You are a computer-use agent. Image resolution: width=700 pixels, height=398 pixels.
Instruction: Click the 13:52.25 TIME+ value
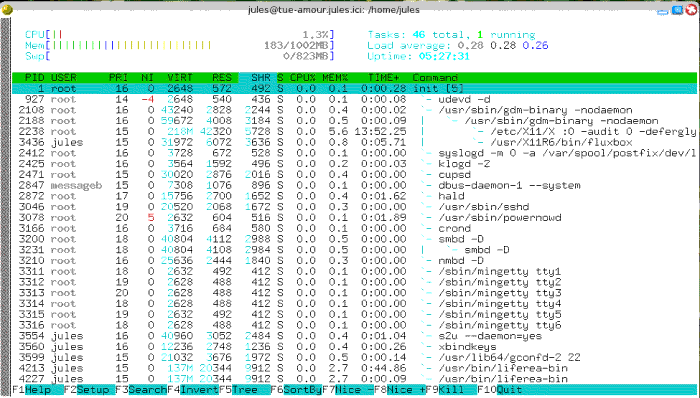pos(380,132)
